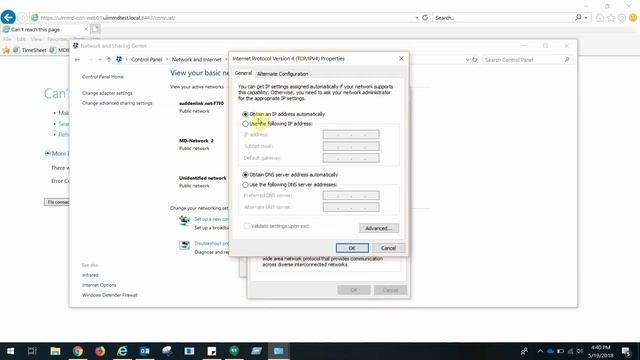Open the Action Center notifications icon
Screen dimensions: 640x360
point(626,351)
